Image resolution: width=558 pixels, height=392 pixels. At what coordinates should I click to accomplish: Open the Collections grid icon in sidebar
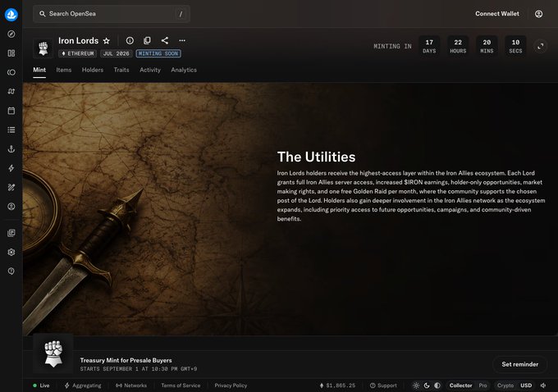(11, 53)
